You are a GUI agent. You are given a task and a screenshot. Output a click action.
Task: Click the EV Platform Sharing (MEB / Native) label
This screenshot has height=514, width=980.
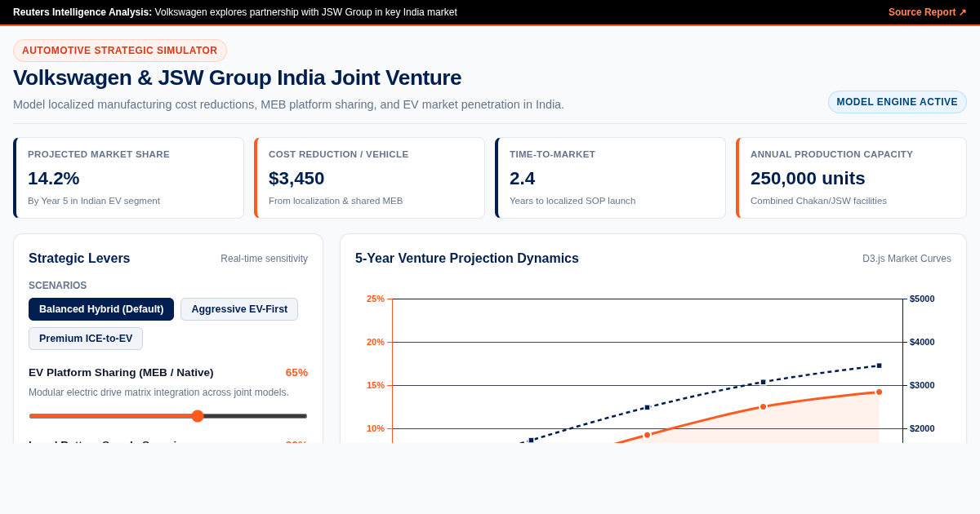point(121,372)
